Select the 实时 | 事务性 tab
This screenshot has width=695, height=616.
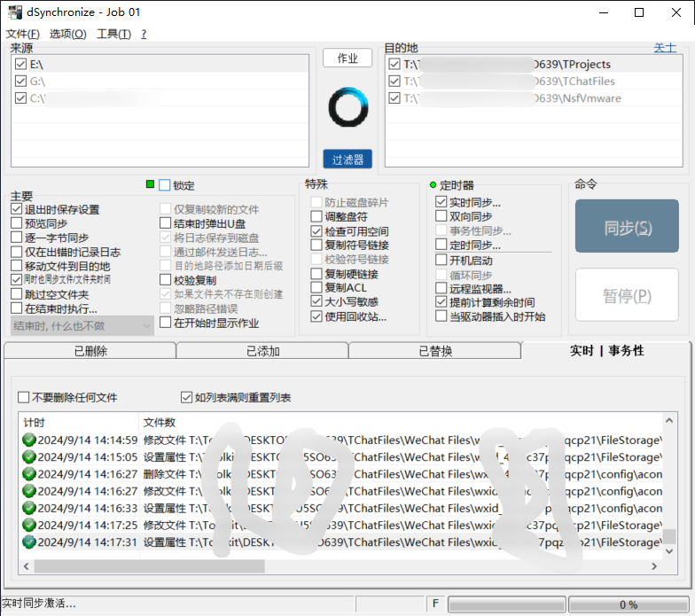(606, 351)
